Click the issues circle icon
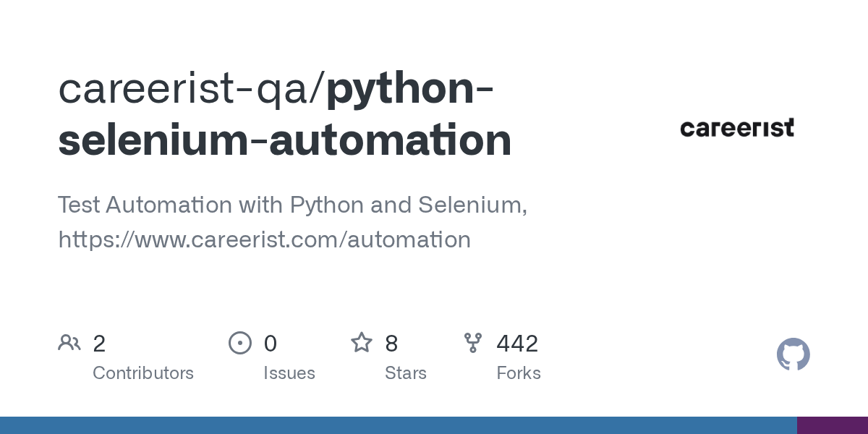The width and height of the screenshot is (868, 434). click(x=240, y=343)
